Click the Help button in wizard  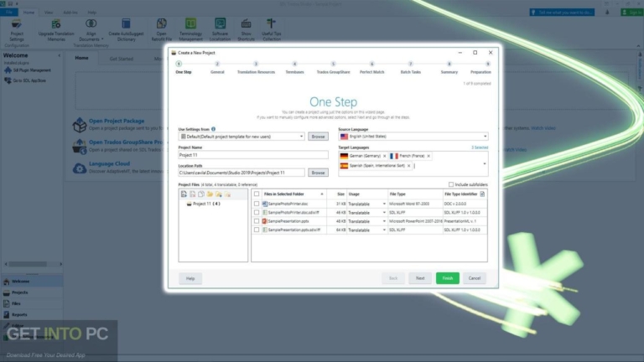[190, 278]
